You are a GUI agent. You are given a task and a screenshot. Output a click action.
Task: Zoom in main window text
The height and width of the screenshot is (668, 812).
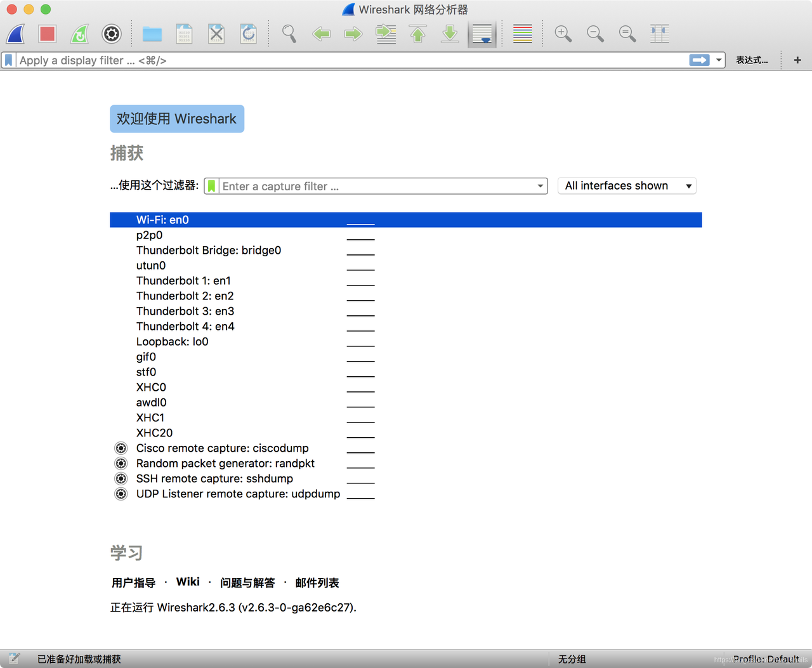click(563, 34)
